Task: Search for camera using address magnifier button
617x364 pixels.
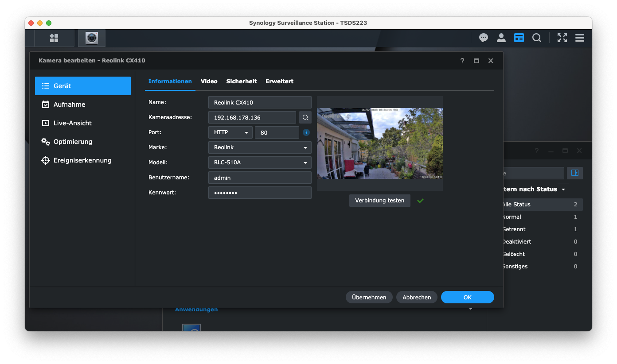Action: coord(305,117)
